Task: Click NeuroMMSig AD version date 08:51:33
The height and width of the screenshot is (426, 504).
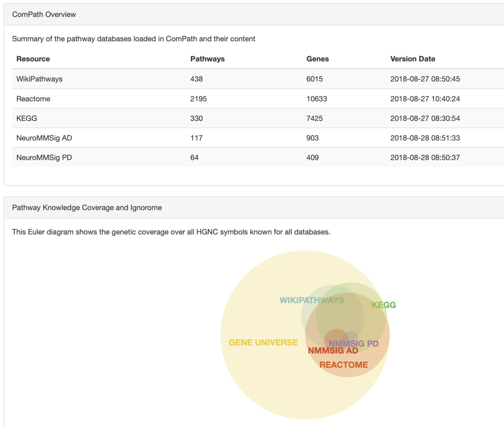Action: [425, 138]
